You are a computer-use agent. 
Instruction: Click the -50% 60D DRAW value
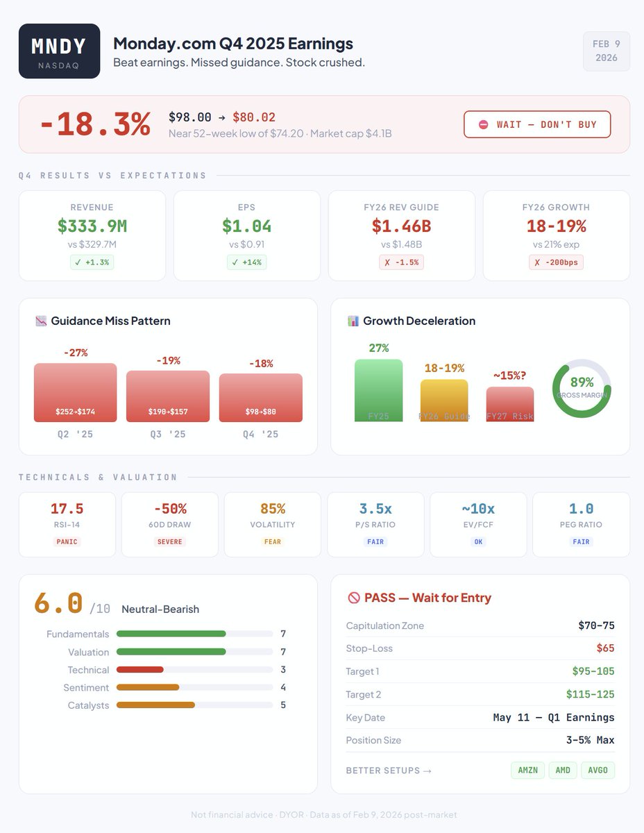170,509
